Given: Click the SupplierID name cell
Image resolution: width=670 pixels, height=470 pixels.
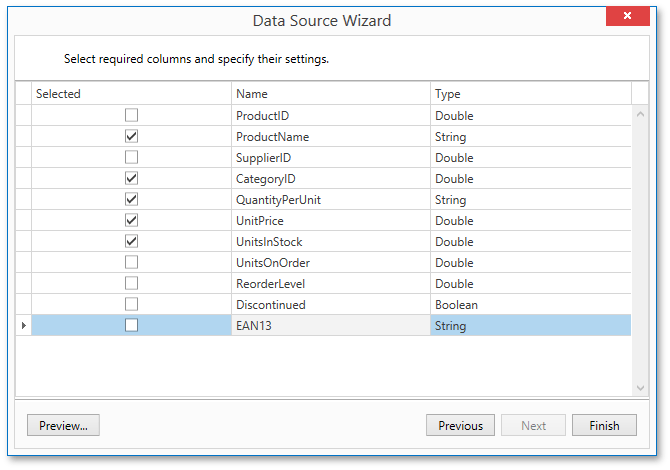Looking at the screenshot, I should point(331,157).
